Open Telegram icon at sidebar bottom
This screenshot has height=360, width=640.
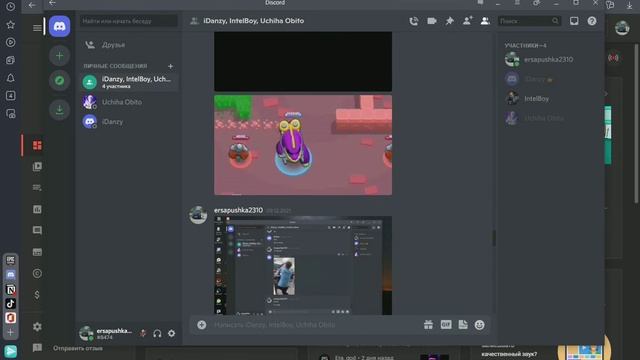(x=11, y=351)
